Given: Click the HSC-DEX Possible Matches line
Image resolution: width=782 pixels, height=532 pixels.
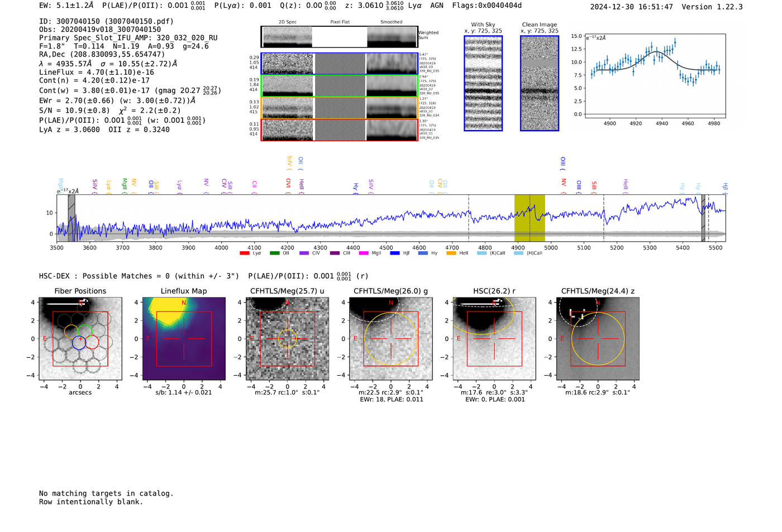Looking at the screenshot, I should pos(204,276).
